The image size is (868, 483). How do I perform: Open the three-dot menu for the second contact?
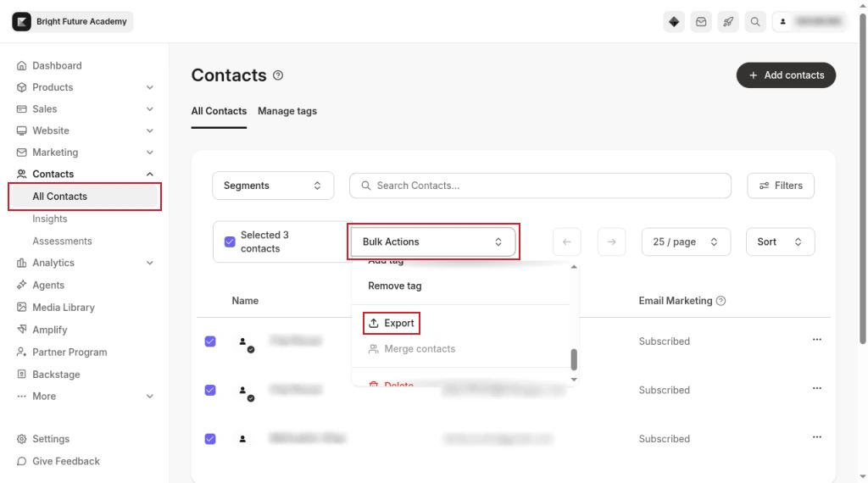pyautogui.click(x=816, y=388)
